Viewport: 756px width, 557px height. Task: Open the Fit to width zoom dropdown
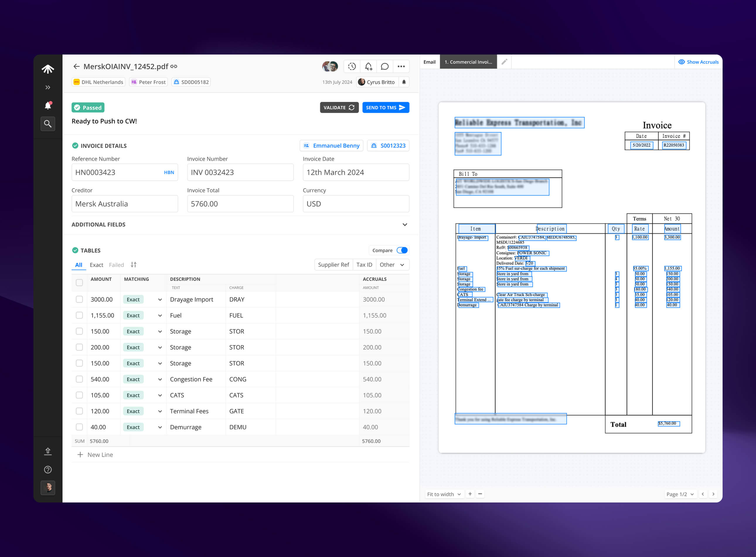[444, 494]
